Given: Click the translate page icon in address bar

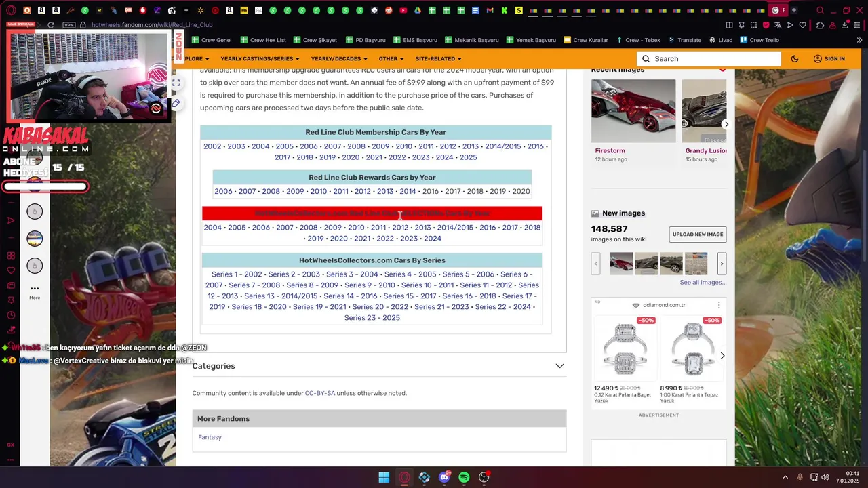Looking at the screenshot, I should tap(778, 25).
